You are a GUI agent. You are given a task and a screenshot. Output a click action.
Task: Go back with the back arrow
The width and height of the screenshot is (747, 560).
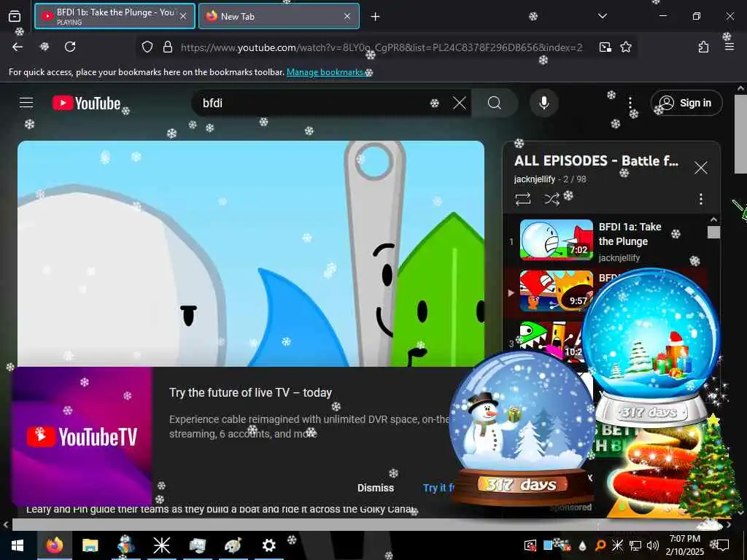[18, 47]
